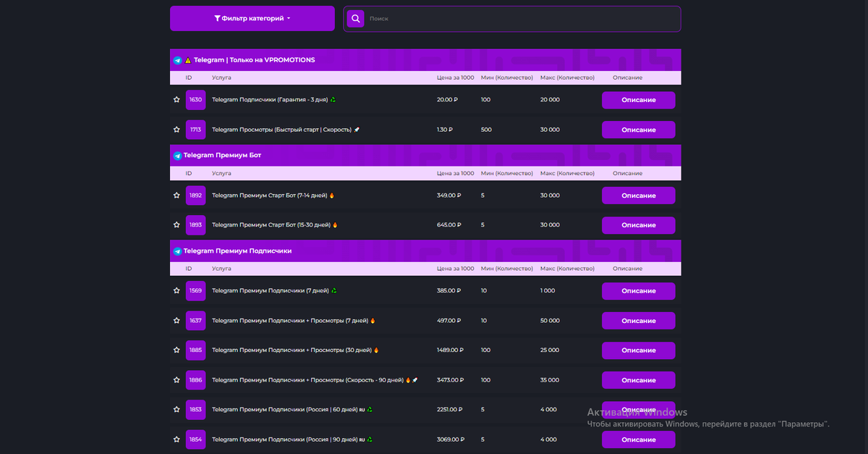Select 'Telegram Премиум Старт Бот (15-30 дней)'

[271, 225]
